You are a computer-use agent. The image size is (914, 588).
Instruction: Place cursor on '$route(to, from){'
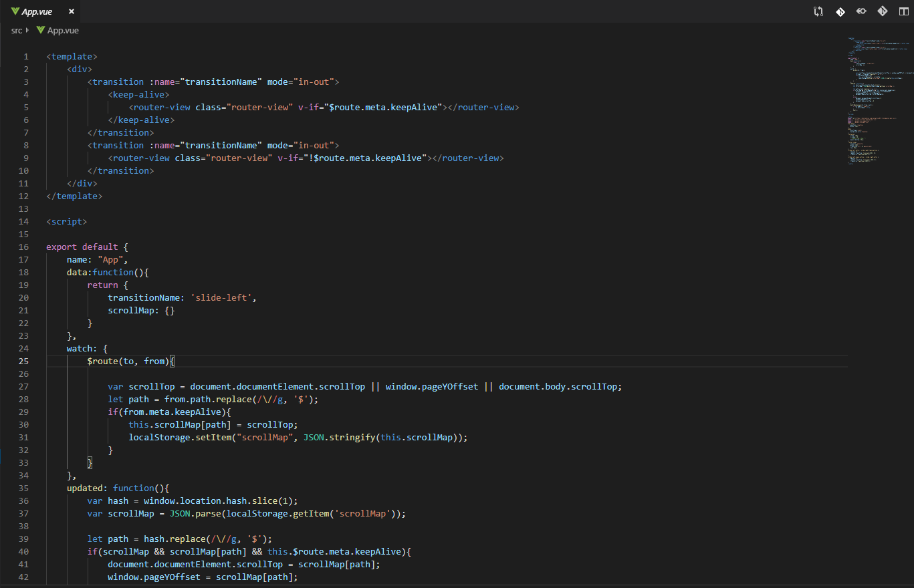(131, 361)
